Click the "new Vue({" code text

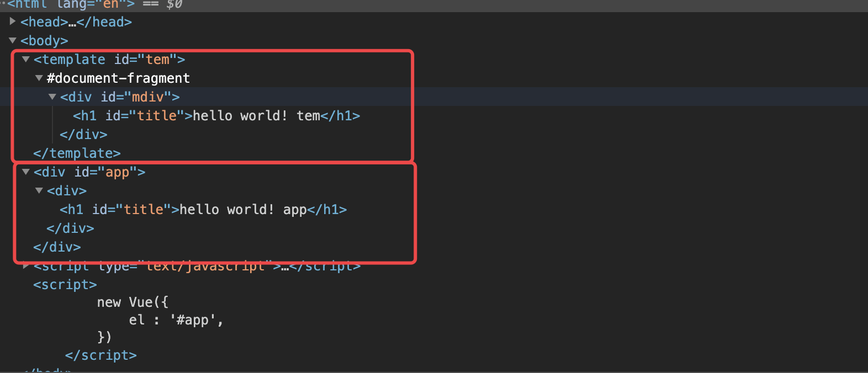133,302
